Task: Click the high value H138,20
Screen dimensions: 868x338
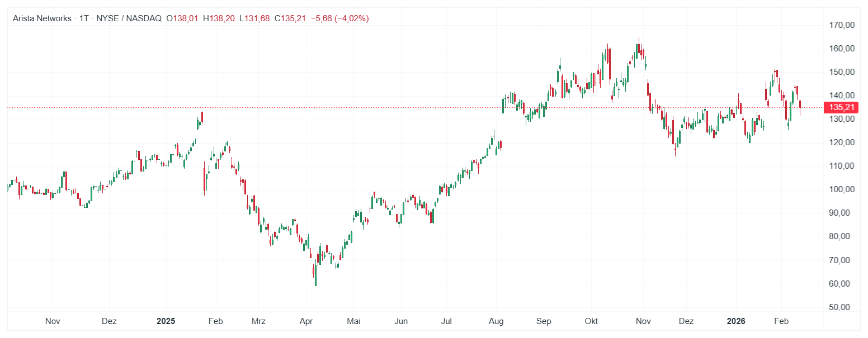Action: tap(219, 18)
